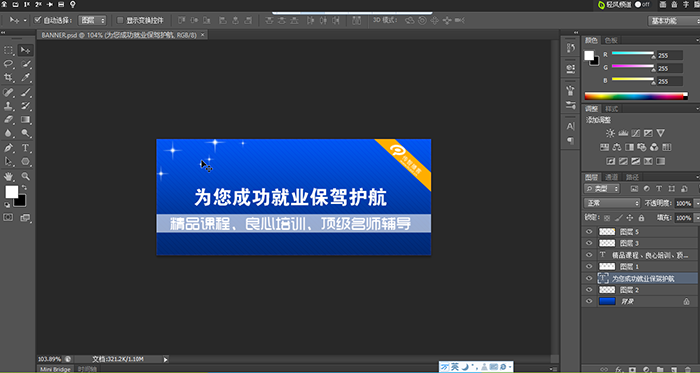Image resolution: width=700 pixels, height=373 pixels.
Task: Hide layer 图层 5
Action: 589,232
